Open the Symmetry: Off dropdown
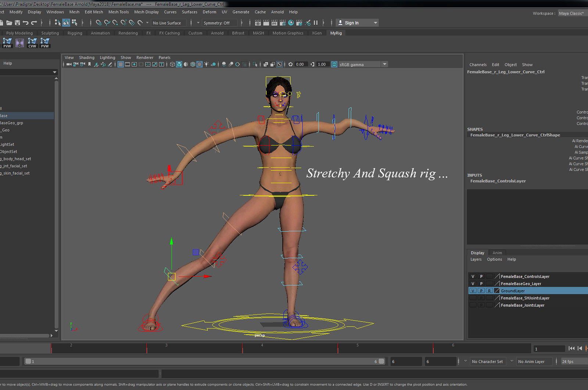588x390 pixels. [x=220, y=23]
